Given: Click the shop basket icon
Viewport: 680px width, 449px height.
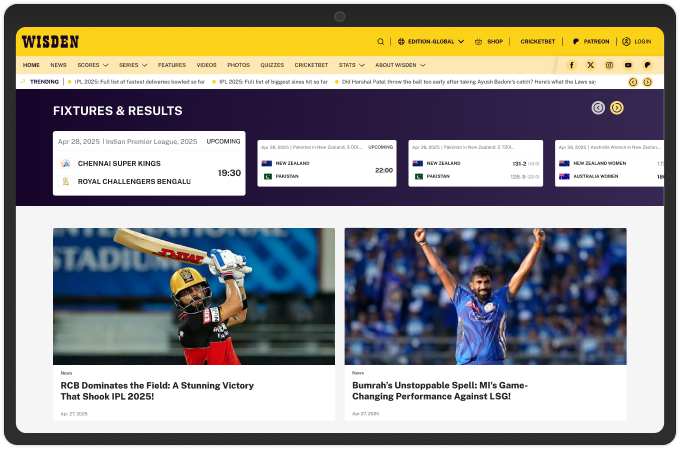Looking at the screenshot, I should (x=478, y=42).
